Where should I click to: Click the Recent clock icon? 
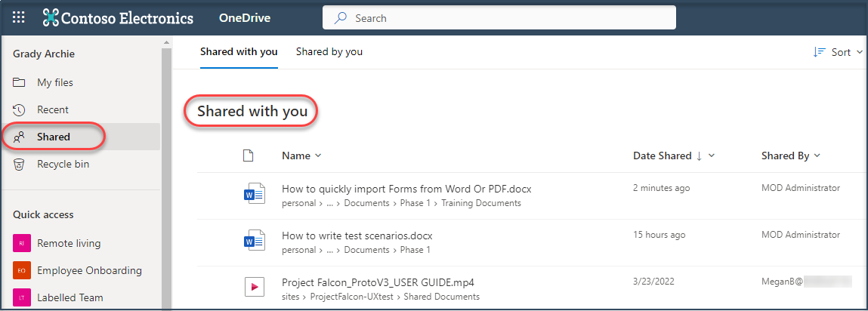20,109
